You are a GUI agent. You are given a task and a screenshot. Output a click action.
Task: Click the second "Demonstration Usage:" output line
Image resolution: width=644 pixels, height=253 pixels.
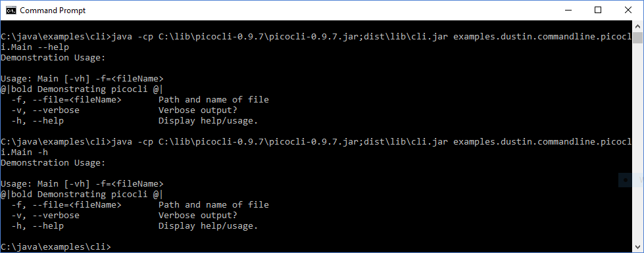pos(53,163)
